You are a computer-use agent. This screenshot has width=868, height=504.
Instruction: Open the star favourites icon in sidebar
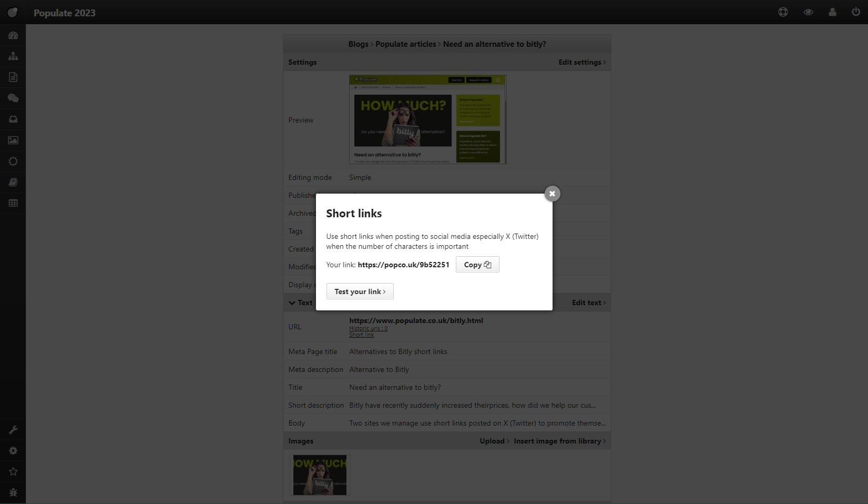point(13,472)
